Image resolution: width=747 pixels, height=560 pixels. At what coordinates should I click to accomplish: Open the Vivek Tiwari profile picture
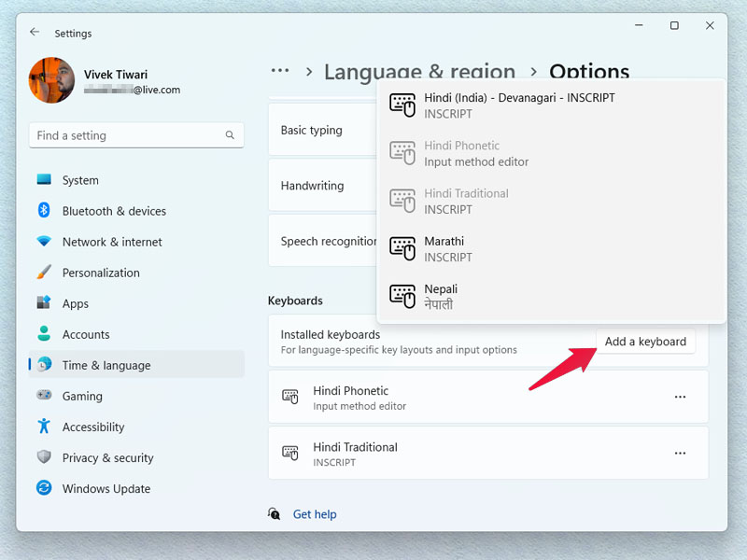pyautogui.click(x=51, y=80)
